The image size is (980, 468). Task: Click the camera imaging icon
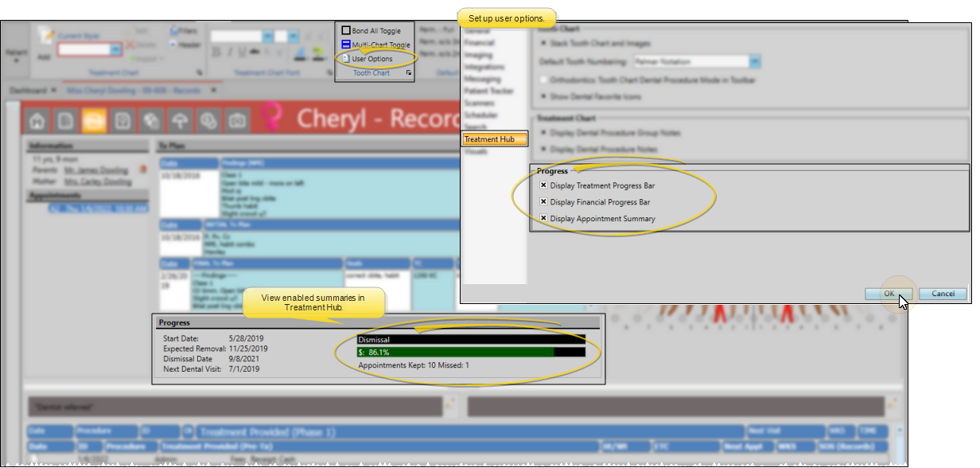point(236,120)
